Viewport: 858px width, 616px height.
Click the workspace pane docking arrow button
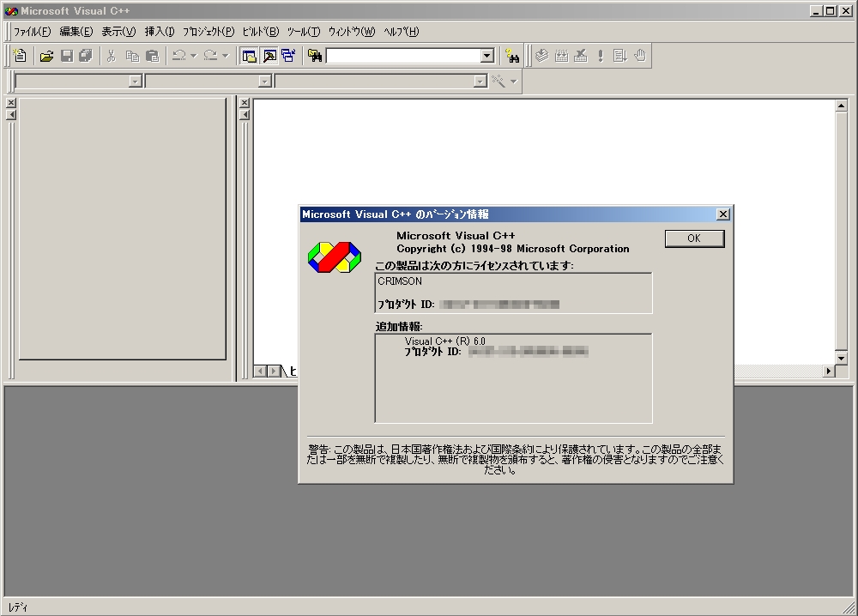11,115
